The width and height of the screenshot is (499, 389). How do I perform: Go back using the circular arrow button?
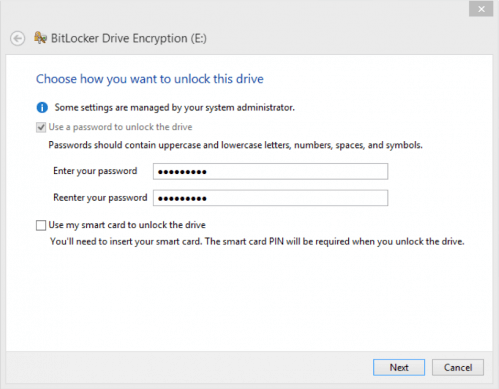coord(17,39)
